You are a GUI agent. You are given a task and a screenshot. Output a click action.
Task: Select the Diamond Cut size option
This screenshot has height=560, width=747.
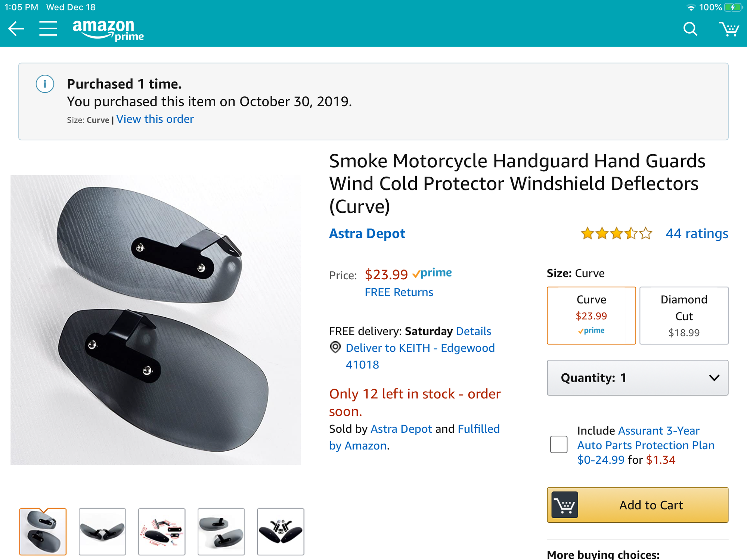684,315
